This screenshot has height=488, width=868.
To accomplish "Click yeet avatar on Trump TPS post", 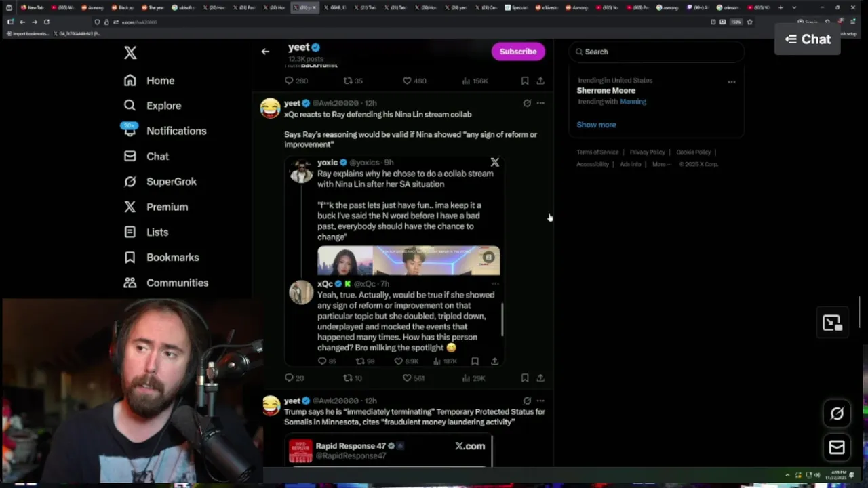I will (270, 406).
